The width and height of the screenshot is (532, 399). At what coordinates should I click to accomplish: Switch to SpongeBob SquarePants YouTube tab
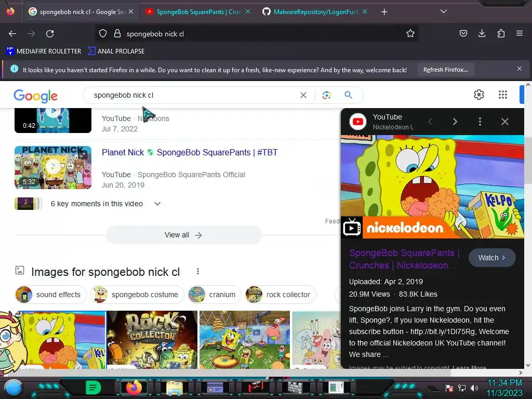pyautogui.click(x=198, y=12)
